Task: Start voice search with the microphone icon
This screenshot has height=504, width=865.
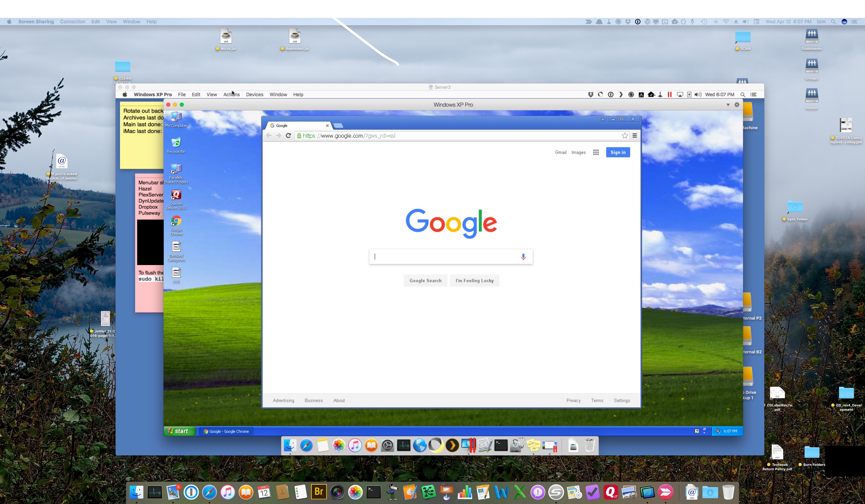Action: click(x=523, y=256)
